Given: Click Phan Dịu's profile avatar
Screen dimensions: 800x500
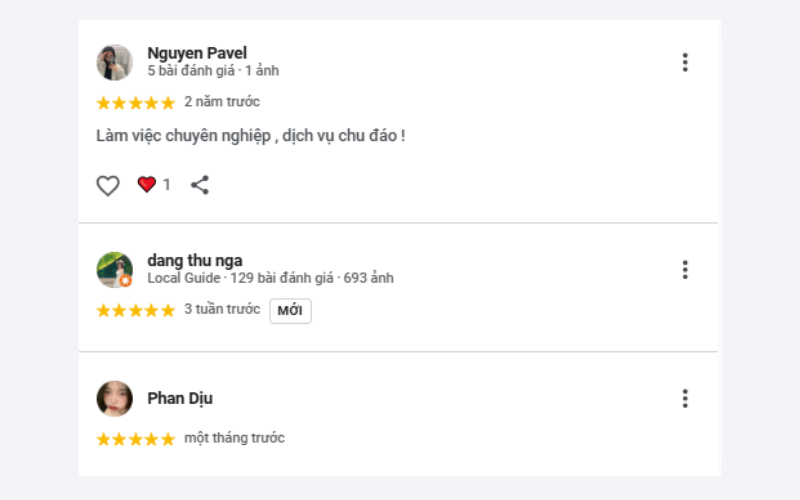Looking at the screenshot, I should pos(115,398).
